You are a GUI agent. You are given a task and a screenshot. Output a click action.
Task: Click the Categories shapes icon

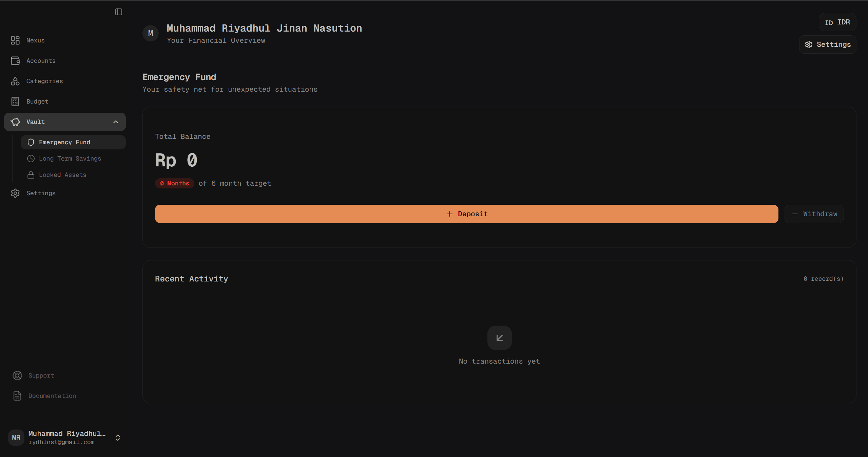[x=15, y=81]
